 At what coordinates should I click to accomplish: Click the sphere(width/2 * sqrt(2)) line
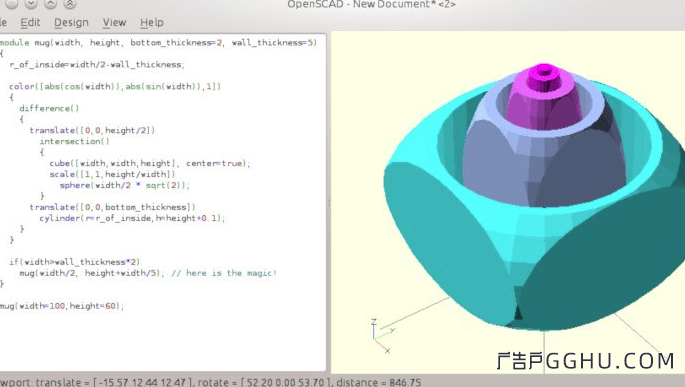pyautogui.click(x=125, y=185)
